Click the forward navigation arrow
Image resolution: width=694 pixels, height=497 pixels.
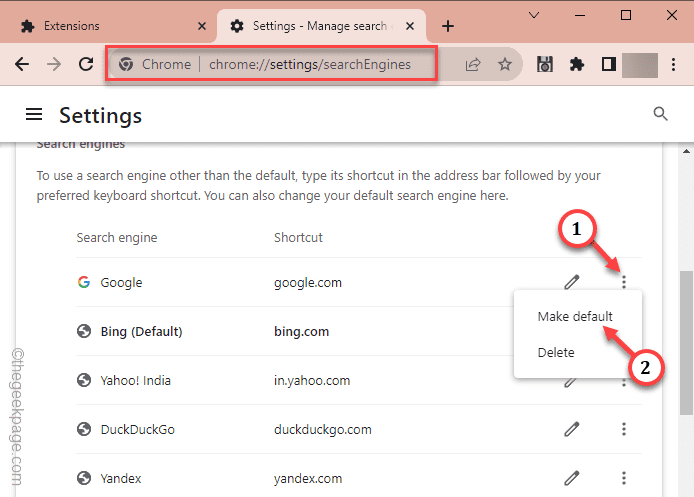(x=54, y=65)
